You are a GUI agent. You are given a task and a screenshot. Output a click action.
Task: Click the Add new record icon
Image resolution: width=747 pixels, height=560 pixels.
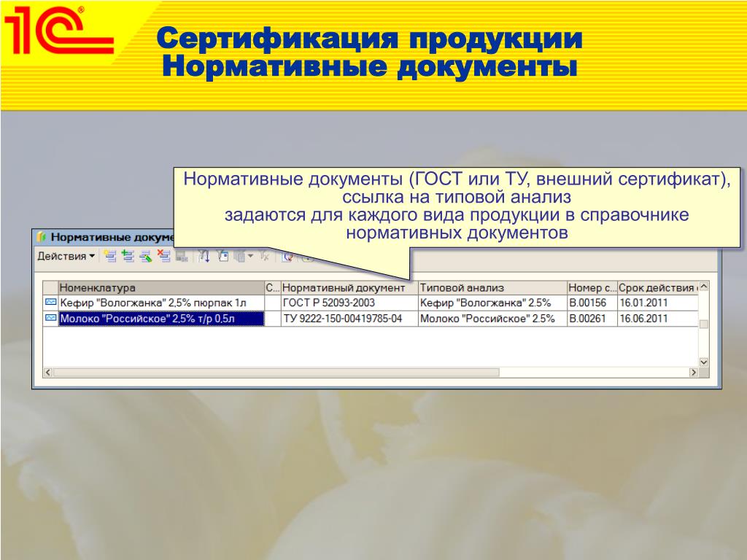pyautogui.click(x=110, y=256)
